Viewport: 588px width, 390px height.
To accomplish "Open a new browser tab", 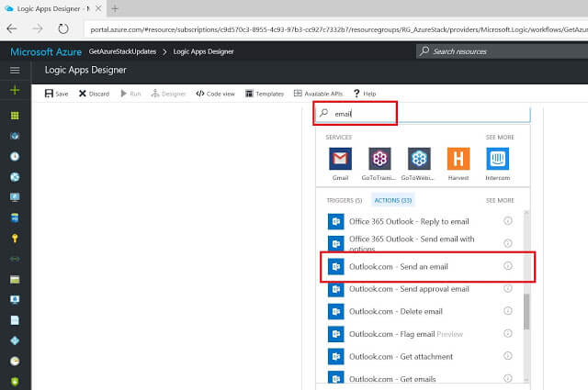I will (x=115, y=8).
